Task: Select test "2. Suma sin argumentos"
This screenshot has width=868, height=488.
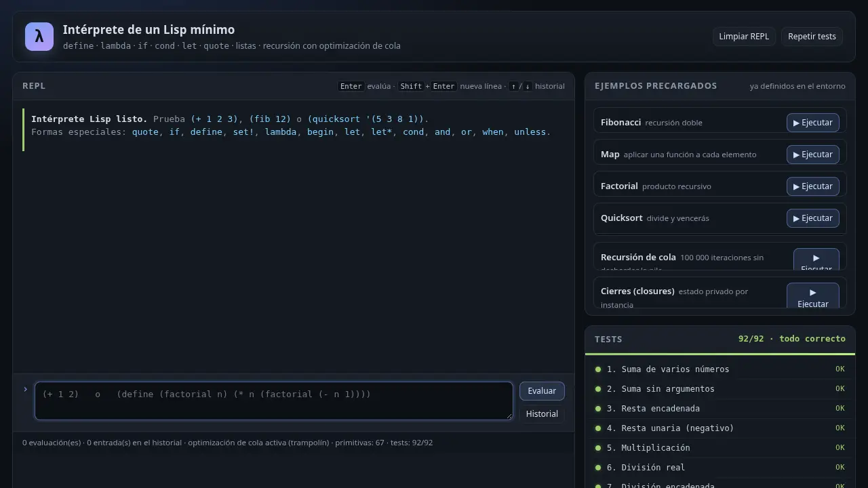Action: [x=719, y=389]
